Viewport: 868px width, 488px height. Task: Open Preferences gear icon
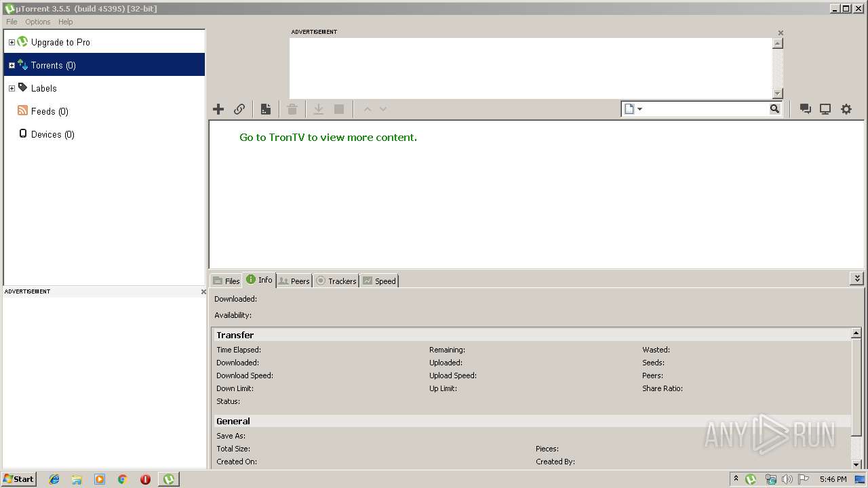tap(846, 109)
